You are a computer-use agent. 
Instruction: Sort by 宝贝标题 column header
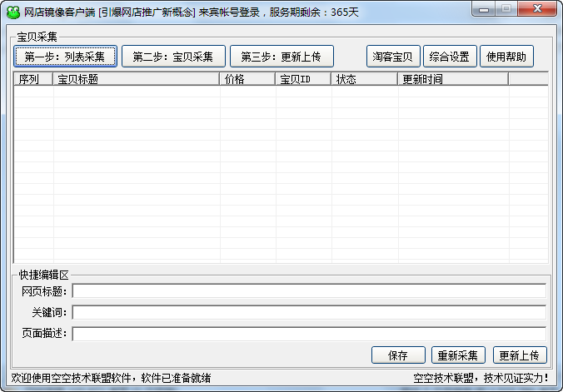(x=137, y=79)
